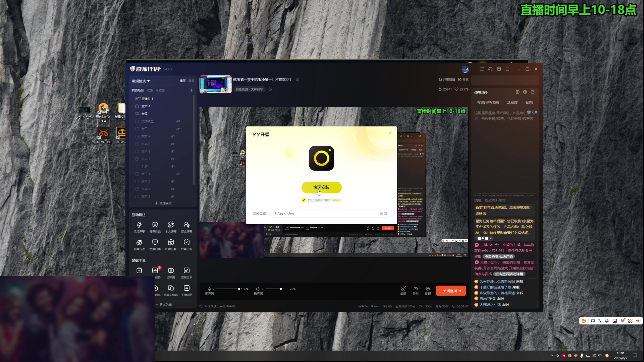This screenshot has width=644, height=362.
Task: Open 弹幕助手 list icon
Action: [x=518, y=92]
